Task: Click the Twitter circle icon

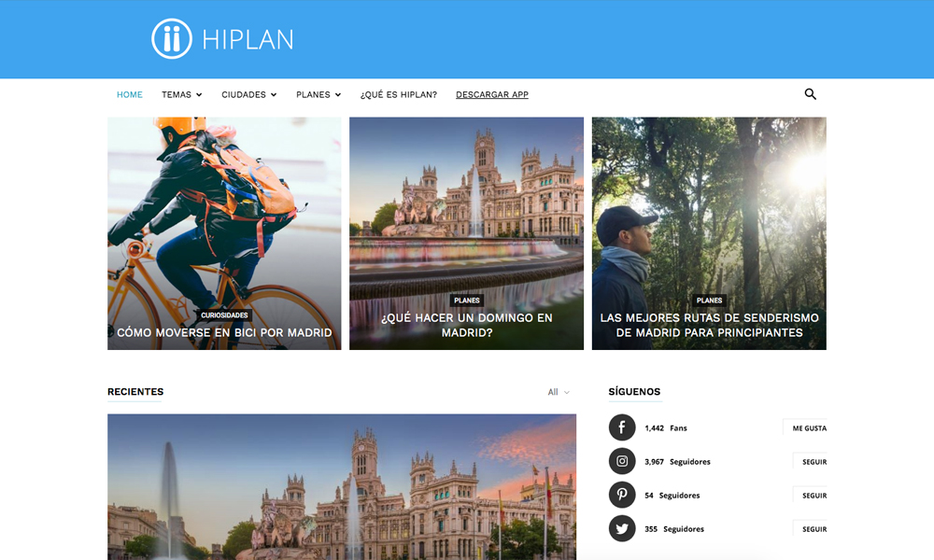Action: click(x=622, y=528)
